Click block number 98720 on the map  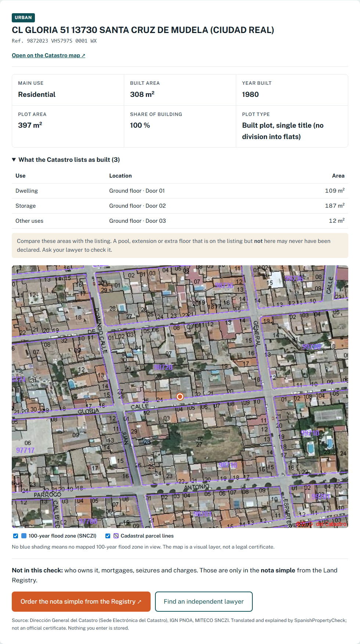163,367
